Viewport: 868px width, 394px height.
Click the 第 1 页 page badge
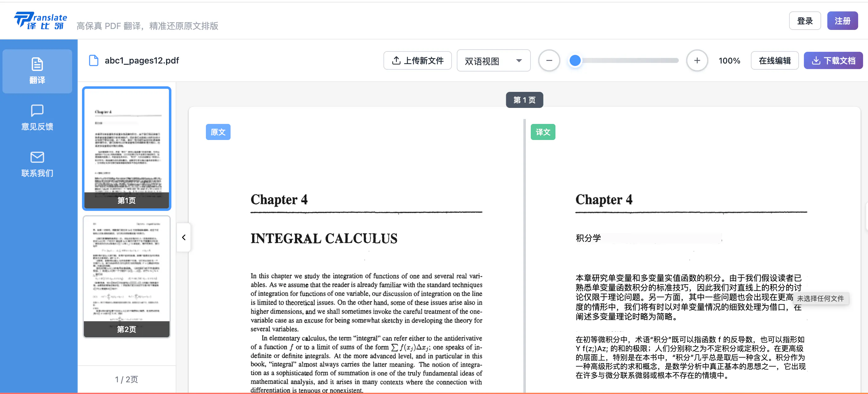524,100
